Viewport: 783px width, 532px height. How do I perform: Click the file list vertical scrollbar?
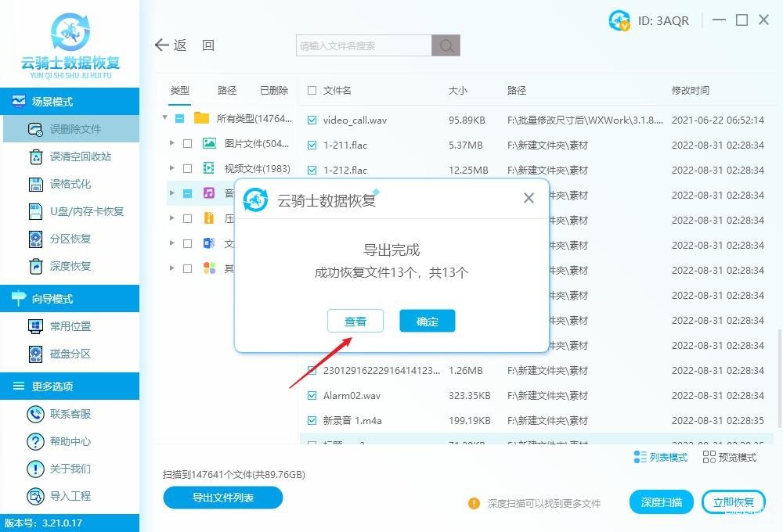pos(780,379)
